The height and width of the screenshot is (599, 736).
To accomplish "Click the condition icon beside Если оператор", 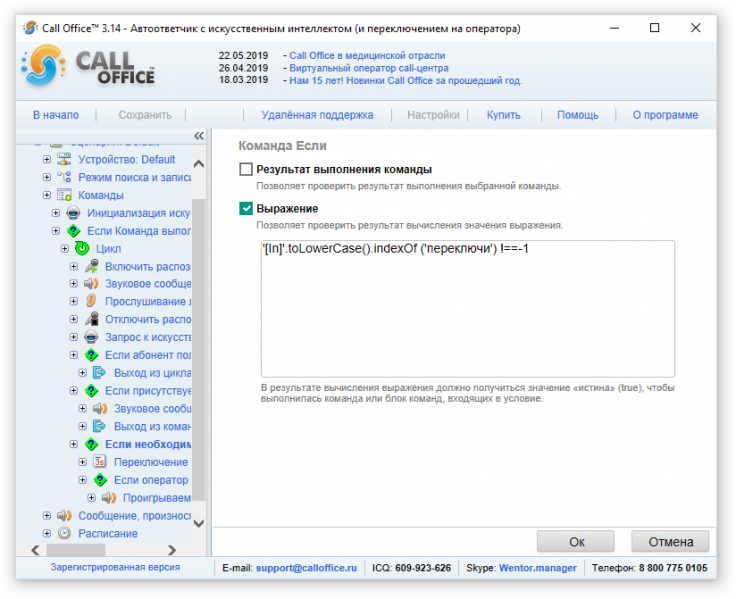I will 100,480.
